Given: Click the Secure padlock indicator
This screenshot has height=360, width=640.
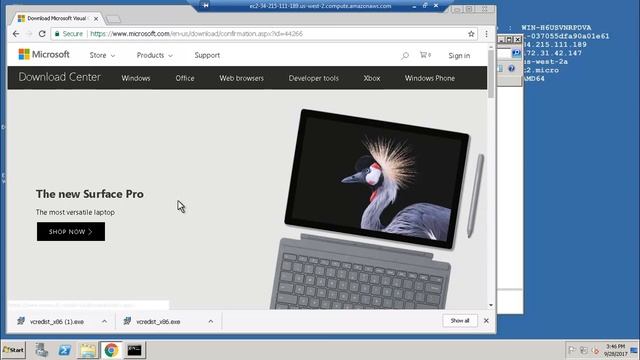Looking at the screenshot, I should coord(69,34).
